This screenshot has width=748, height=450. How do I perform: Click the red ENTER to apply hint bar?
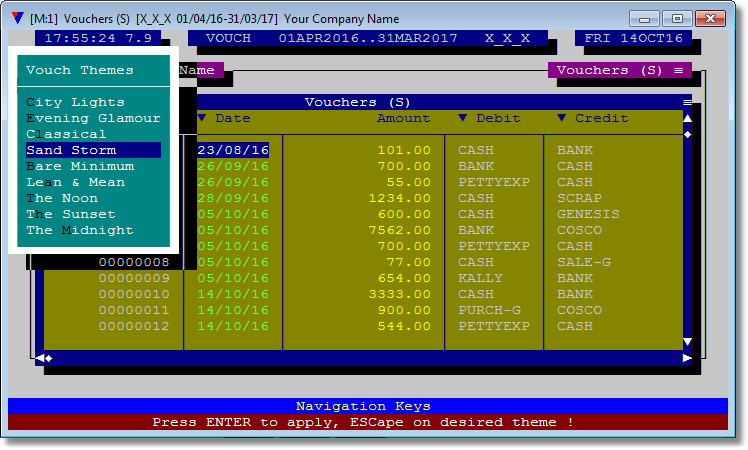click(368, 422)
